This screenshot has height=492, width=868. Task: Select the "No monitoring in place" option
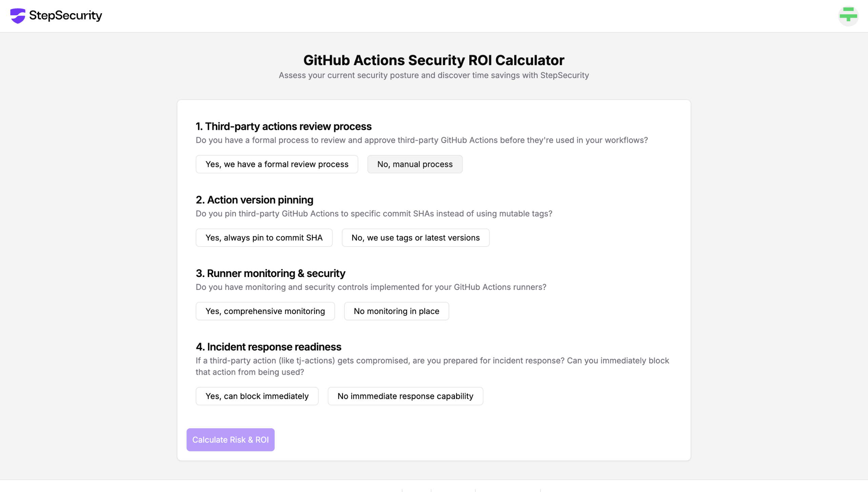[396, 311]
